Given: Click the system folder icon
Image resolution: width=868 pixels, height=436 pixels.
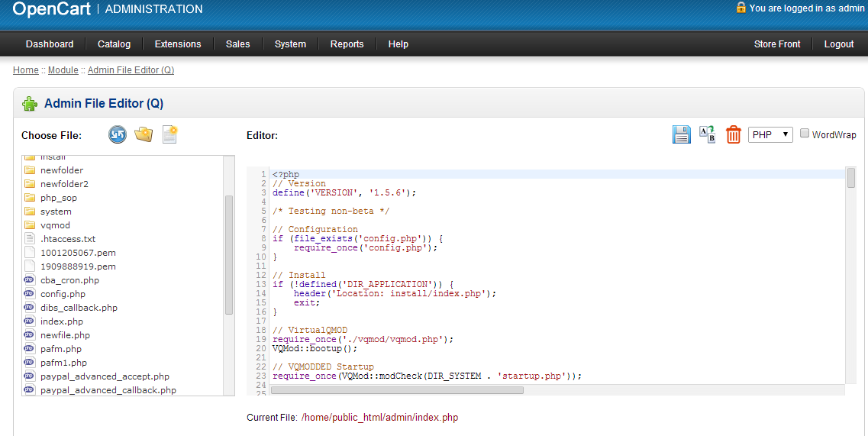Looking at the screenshot, I should click(x=30, y=211).
